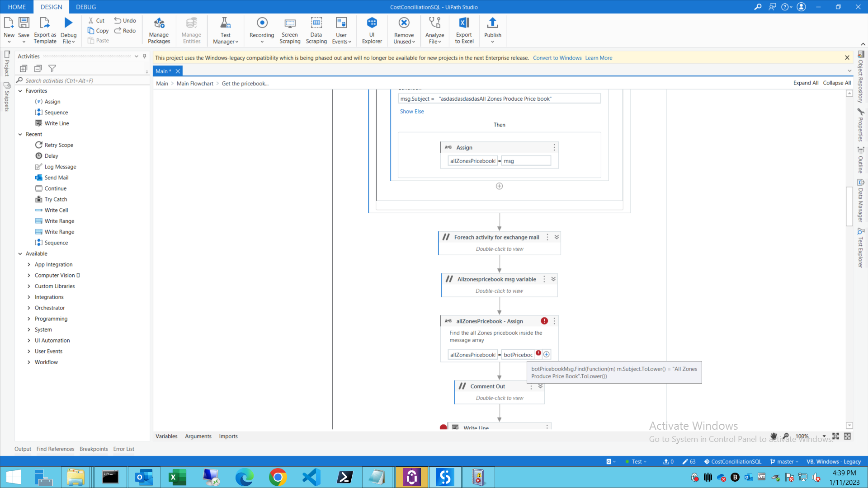This screenshot has height=488, width=868.
Task: Expand all activities tree icon
Action: tap(24, 68)
